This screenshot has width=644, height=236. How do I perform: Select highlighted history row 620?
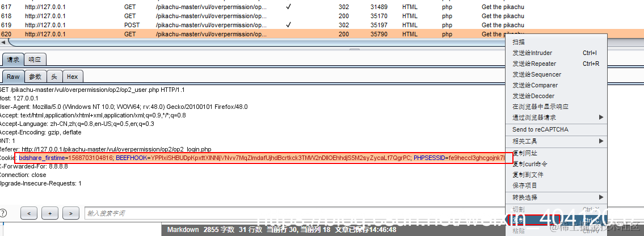click(252, 34)
